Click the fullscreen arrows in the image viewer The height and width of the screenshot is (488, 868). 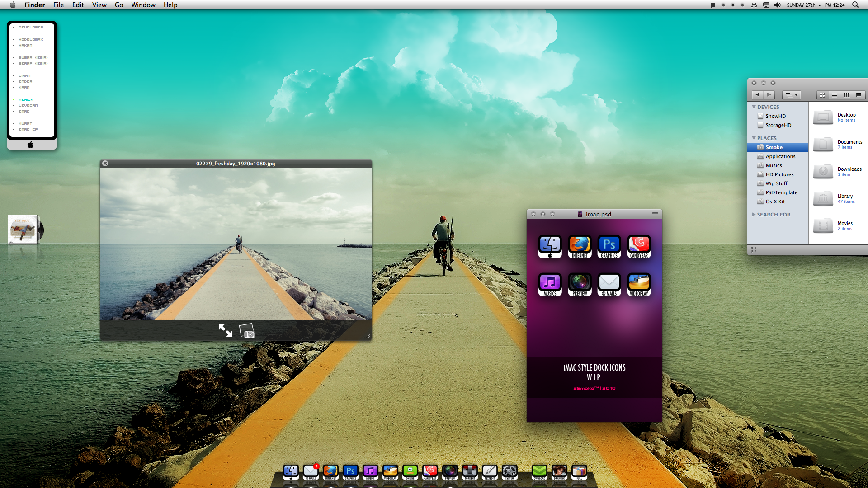(x=225, y=330)
